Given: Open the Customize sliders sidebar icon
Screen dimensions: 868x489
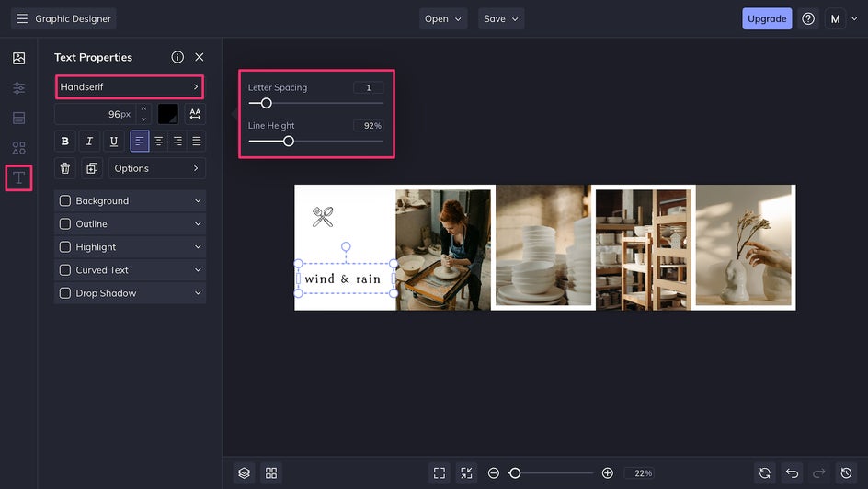Looking at the screenshot, I should [18, 88].
